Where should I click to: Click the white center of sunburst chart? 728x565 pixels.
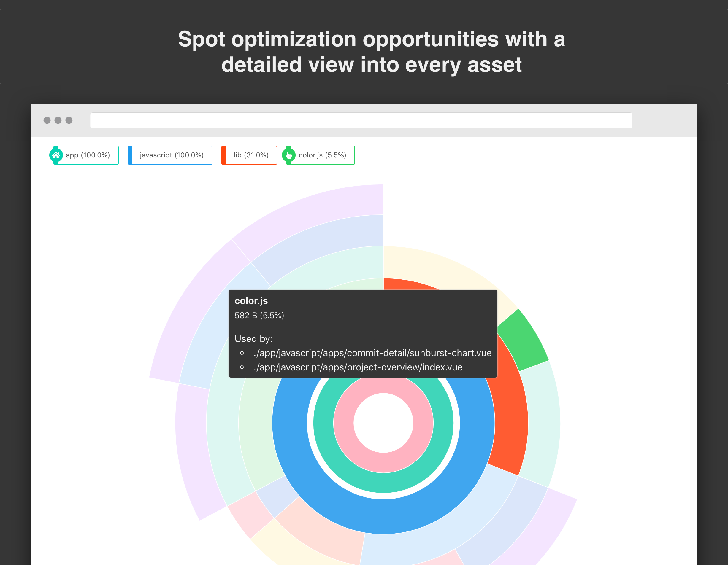[383, 423]
